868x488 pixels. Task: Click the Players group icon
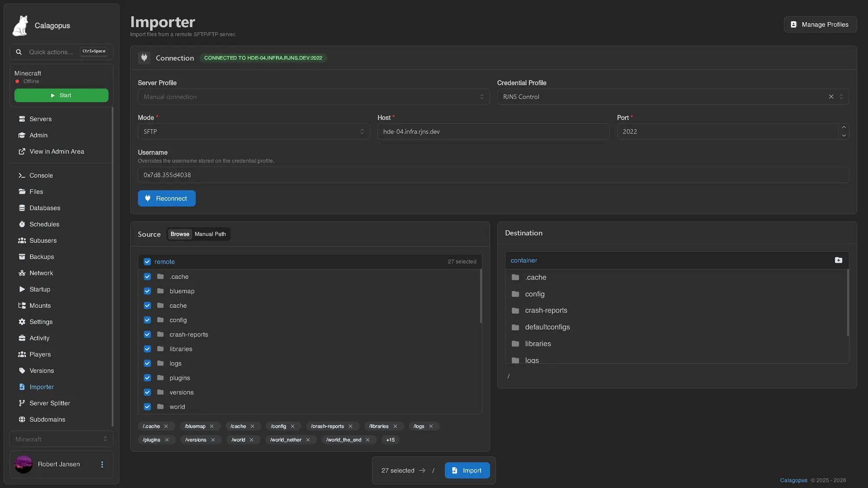click(x=22, y=354)
